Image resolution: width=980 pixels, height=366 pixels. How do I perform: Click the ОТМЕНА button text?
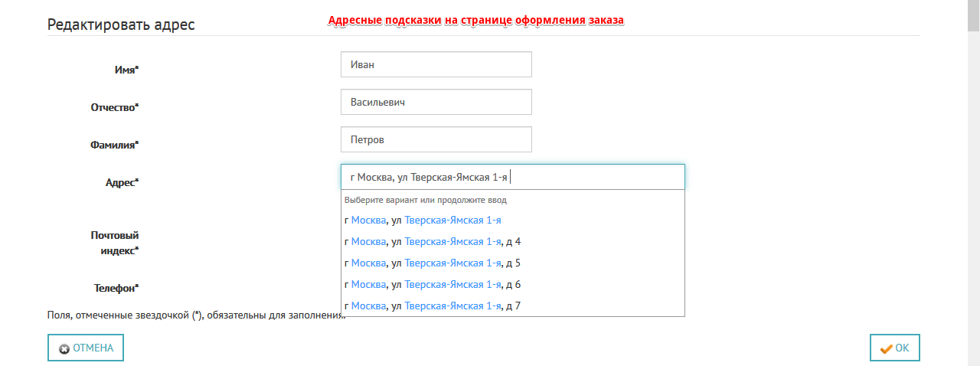coord(93,348)
